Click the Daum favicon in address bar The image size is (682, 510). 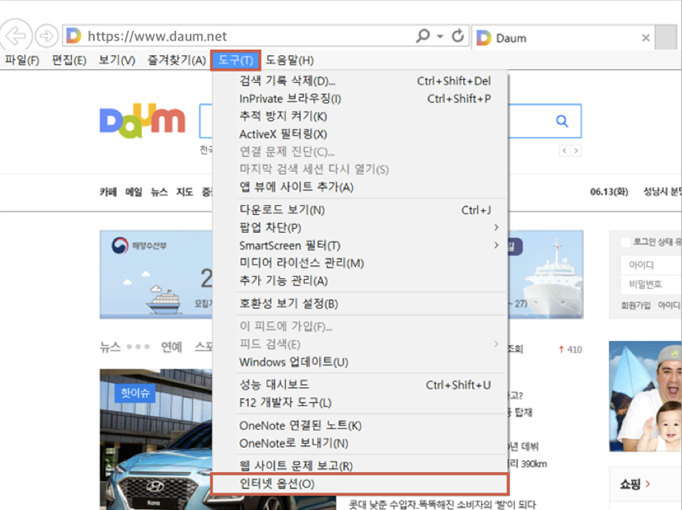74,36
